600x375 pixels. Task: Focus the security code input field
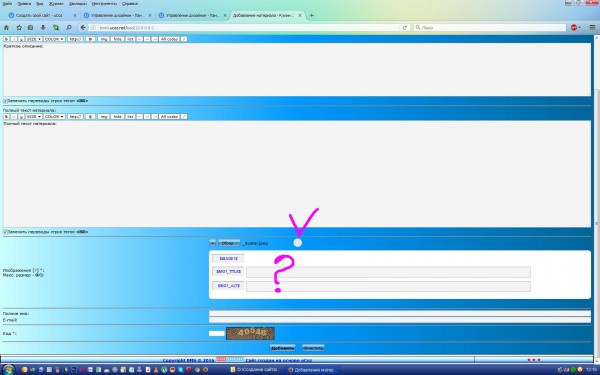[217, 333]
